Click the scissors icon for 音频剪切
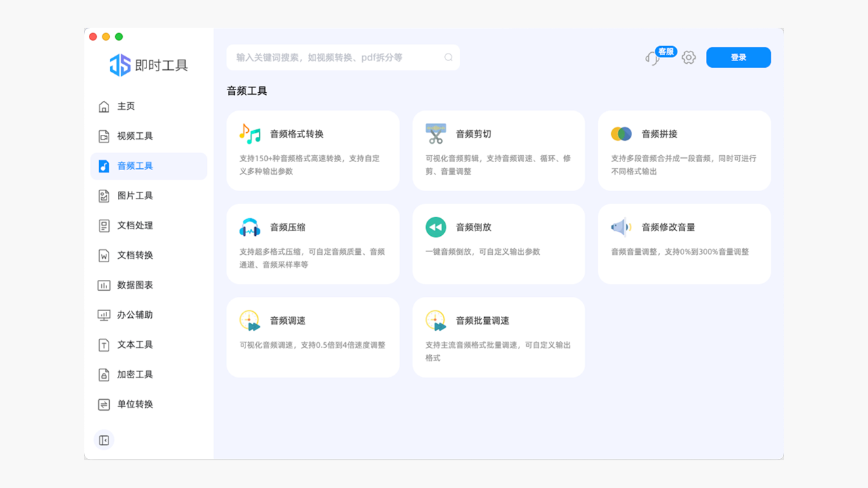Viewport: 868px width, 488px height. pyautogui.click(x=435, y=134)
